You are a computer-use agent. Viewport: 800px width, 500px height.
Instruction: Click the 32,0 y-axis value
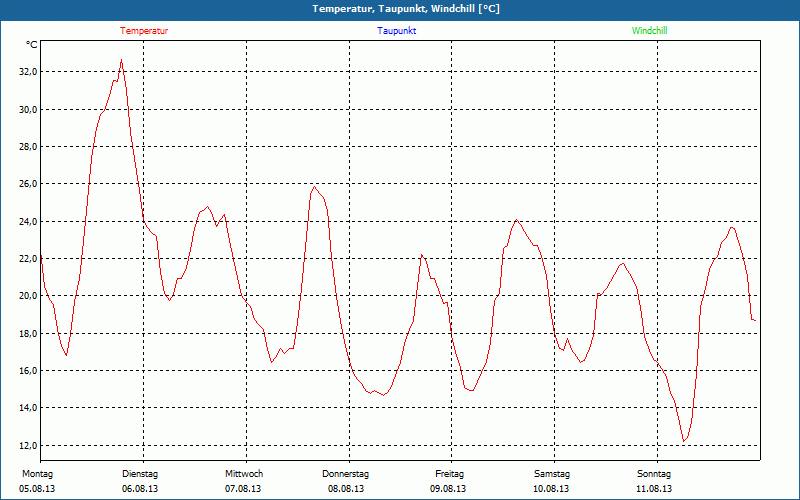(28, 72)
